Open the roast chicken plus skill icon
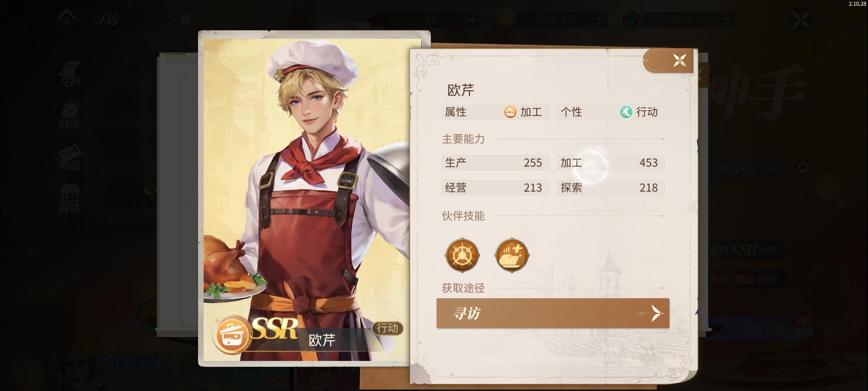The height and width of the screenshot is (391, 868). point(511,255)
